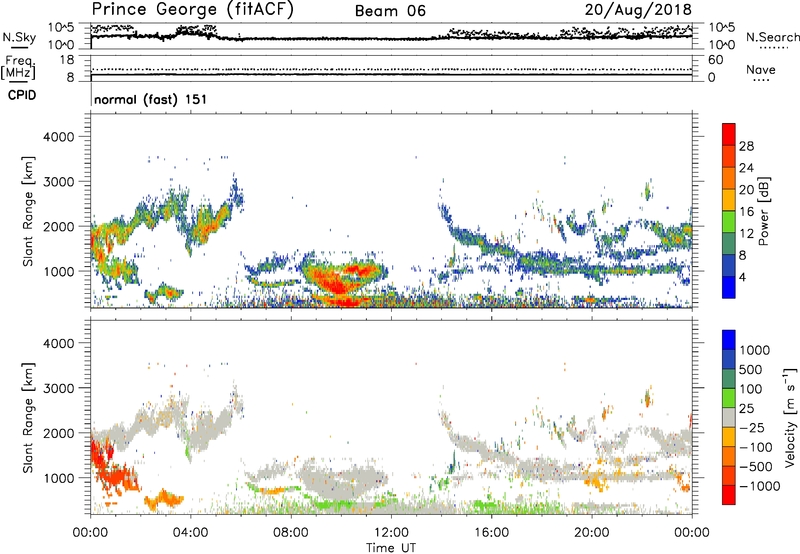Click the 500 label on Velocity colorbar
This screenshot has height=554, width=800.
pos(751,370)
